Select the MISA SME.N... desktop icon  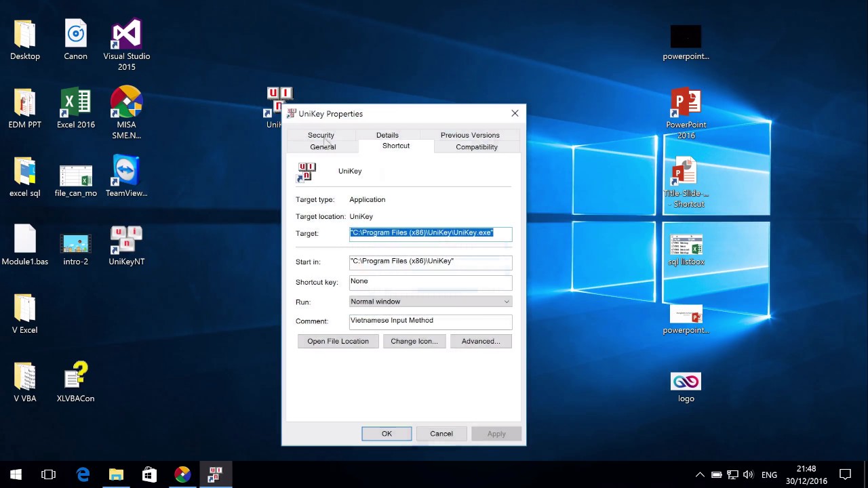[x=127, y=114]
